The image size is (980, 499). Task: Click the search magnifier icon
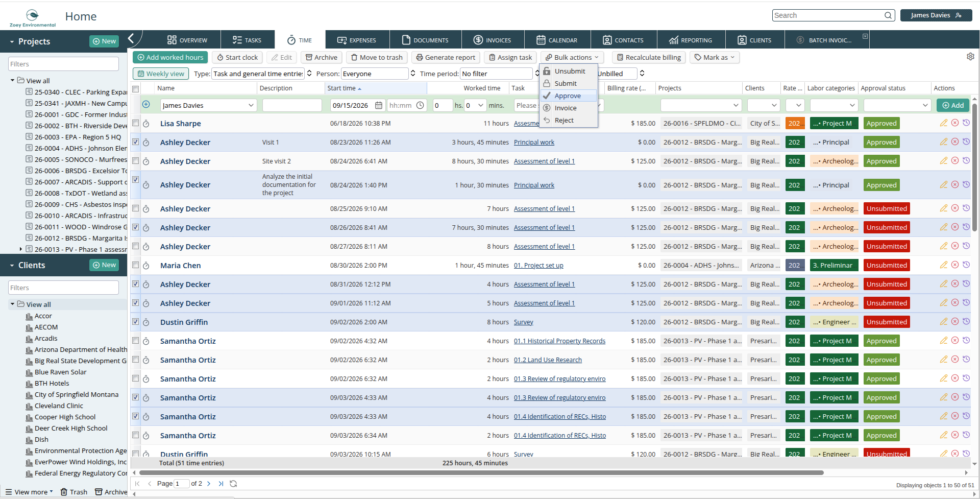[888, 15]
